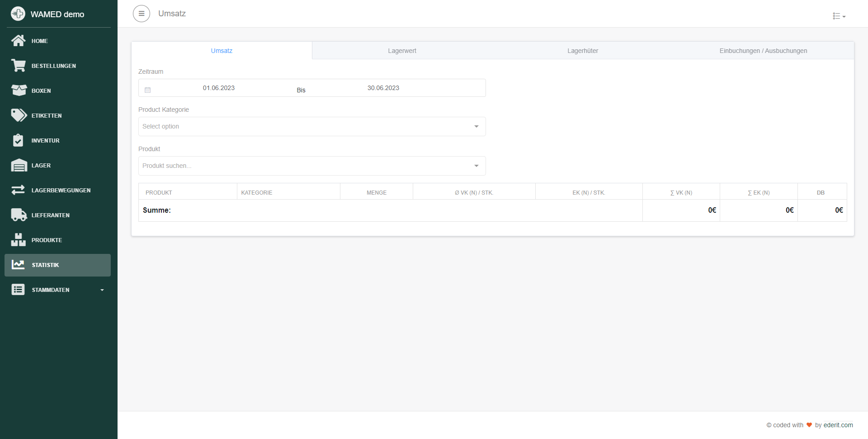
Task: Open the Einbuchungen / Ausbuchungen tab
Action: [763, 51]
